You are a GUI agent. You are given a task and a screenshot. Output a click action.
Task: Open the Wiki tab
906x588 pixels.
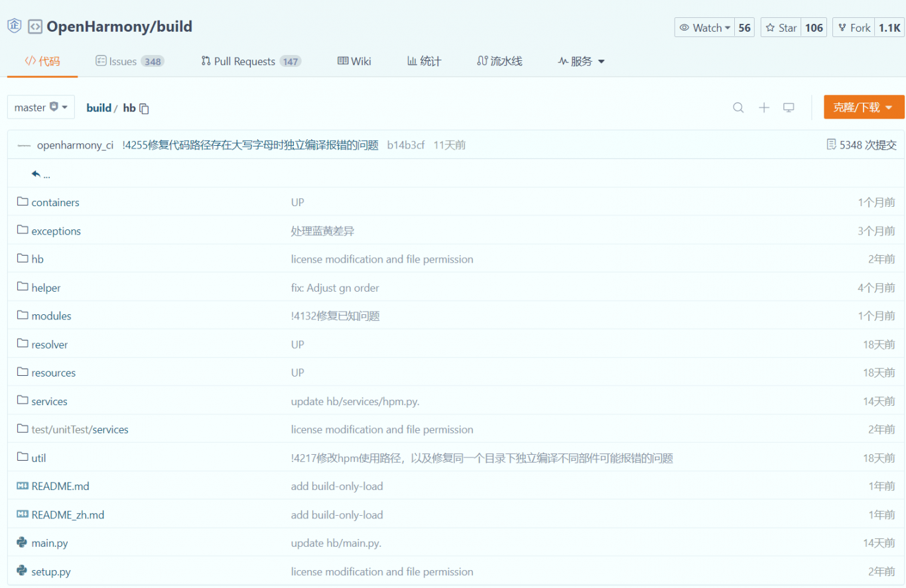(x=354, y=61)
